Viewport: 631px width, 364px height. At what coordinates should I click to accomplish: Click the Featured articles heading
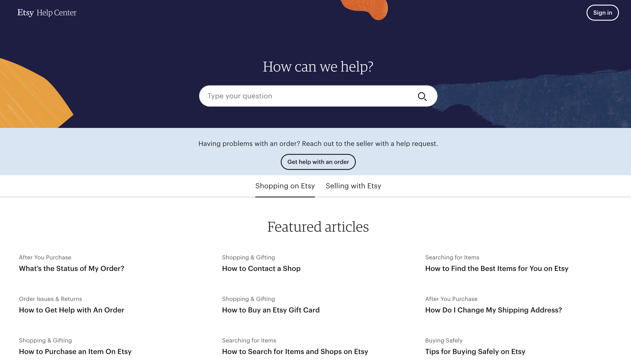point(318,227)
